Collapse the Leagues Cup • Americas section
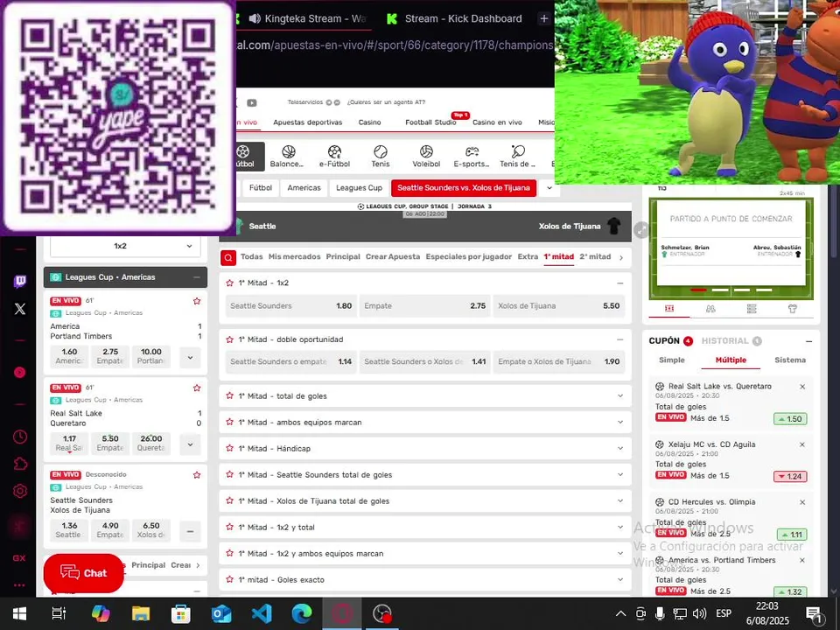 (x=197, y=277)
